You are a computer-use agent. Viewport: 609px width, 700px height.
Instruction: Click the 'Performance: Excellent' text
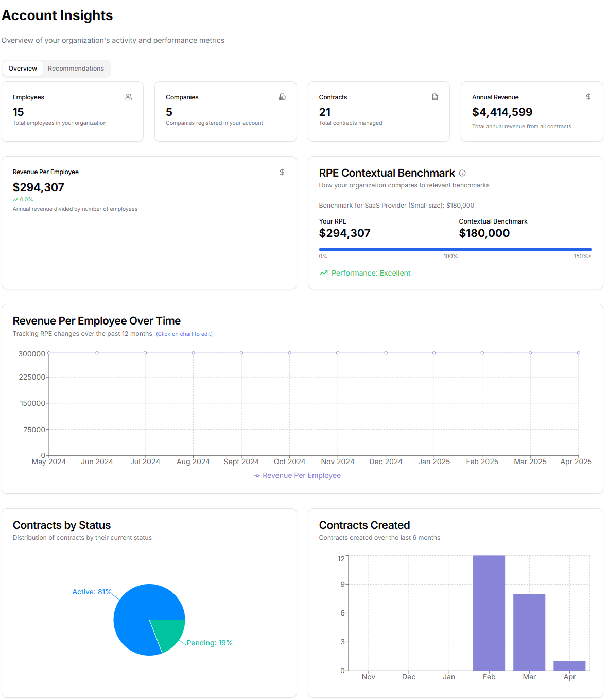tap(371, 273)
